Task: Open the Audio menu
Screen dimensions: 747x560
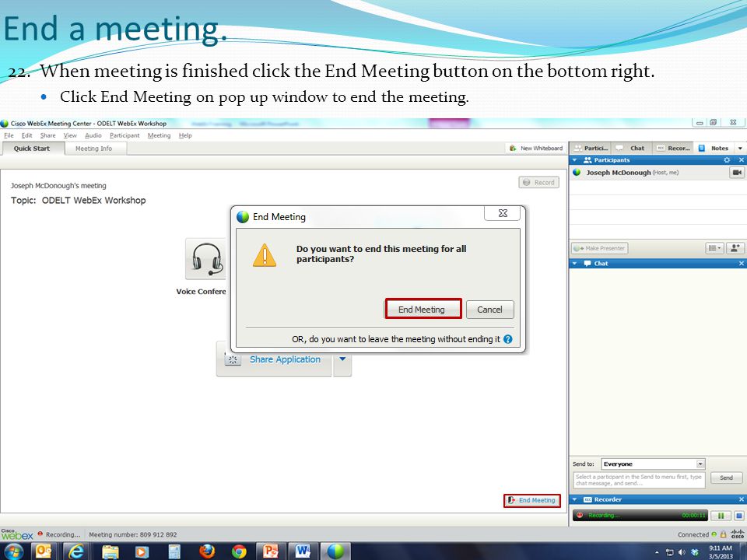Action: point(93,135)
